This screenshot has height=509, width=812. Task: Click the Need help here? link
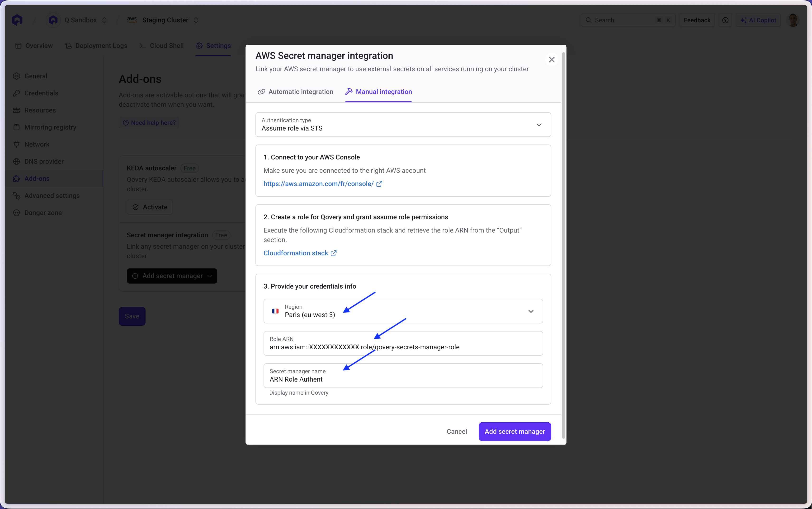pyautogui.click(x=149, y=123)
